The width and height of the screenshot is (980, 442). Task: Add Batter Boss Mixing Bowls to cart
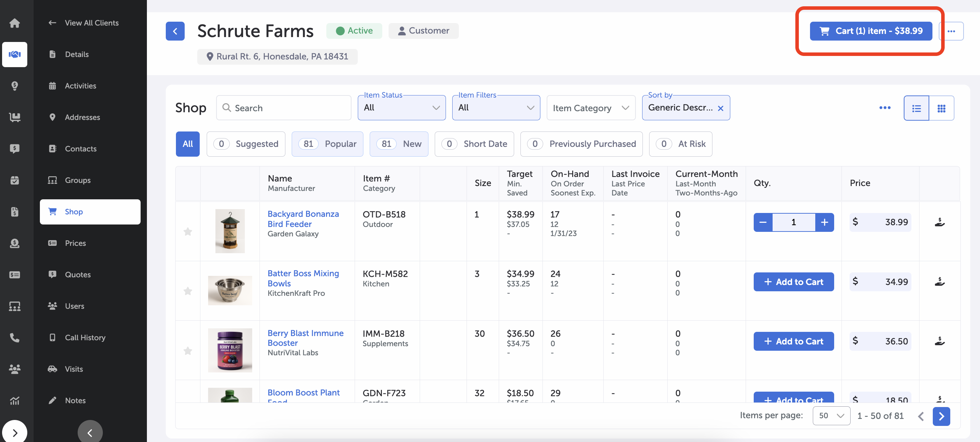793,282
